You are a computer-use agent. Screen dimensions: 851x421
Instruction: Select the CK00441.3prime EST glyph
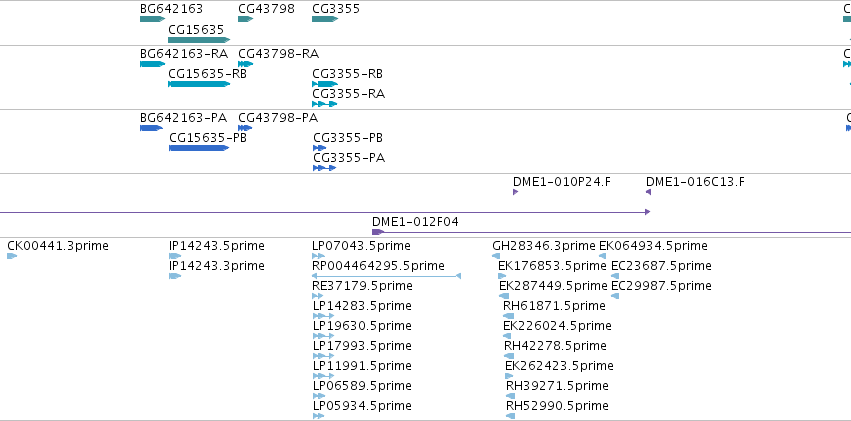coord(12,256)
